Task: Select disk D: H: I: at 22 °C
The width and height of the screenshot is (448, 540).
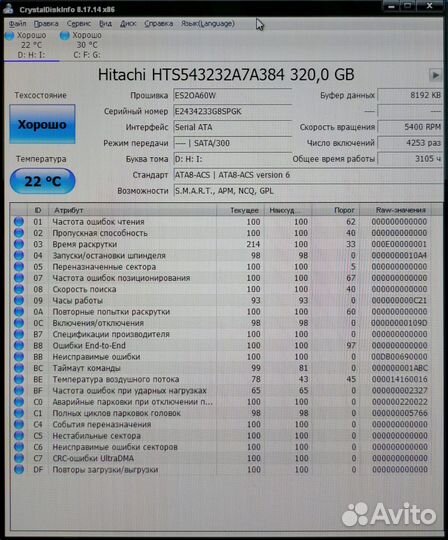Action: 30,45
